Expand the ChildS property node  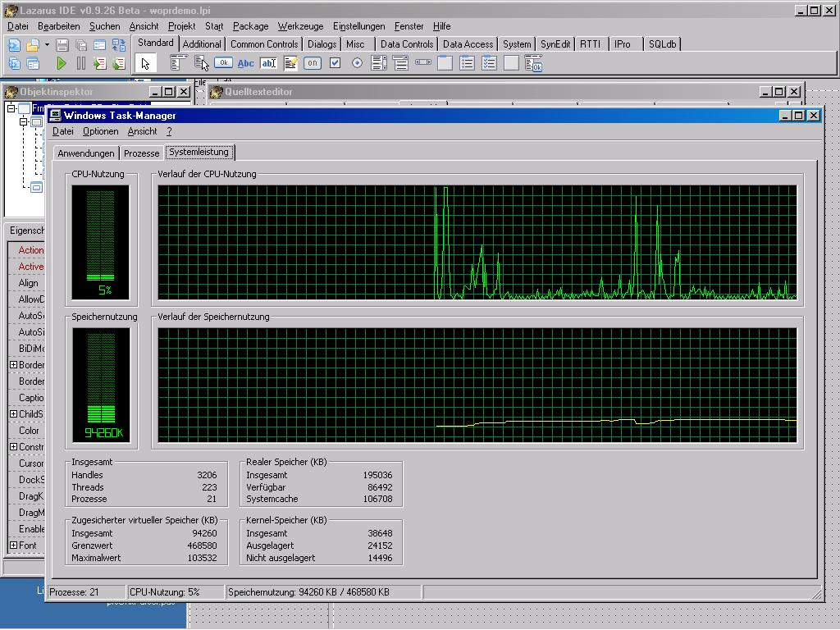click(x=13, y=413)
